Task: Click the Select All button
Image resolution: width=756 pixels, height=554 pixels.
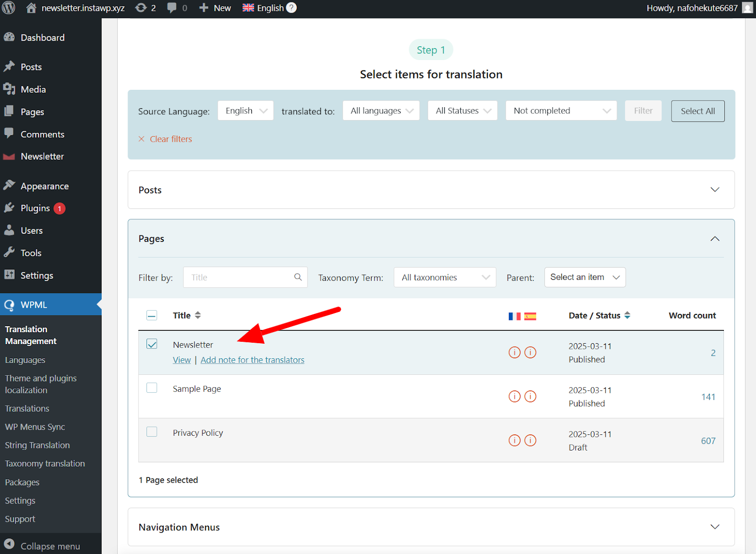Action: coord(698,111)
